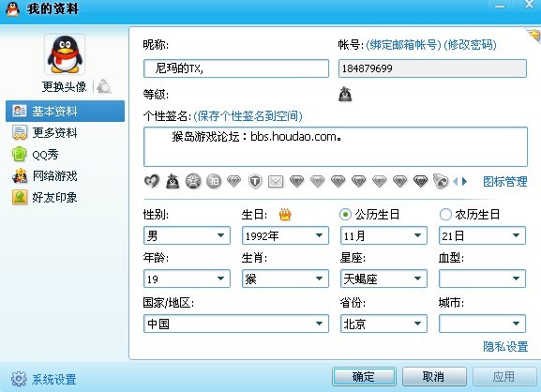The height and width of the screenshot is (392, 541).
Task: Open the empty 城市 dropdown
Action: 482,324
